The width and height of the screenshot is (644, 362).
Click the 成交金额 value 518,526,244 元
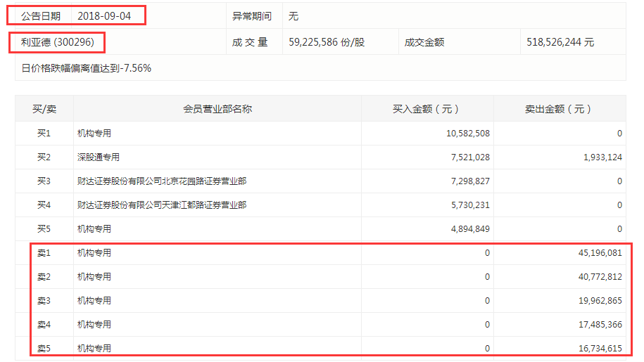560,42
